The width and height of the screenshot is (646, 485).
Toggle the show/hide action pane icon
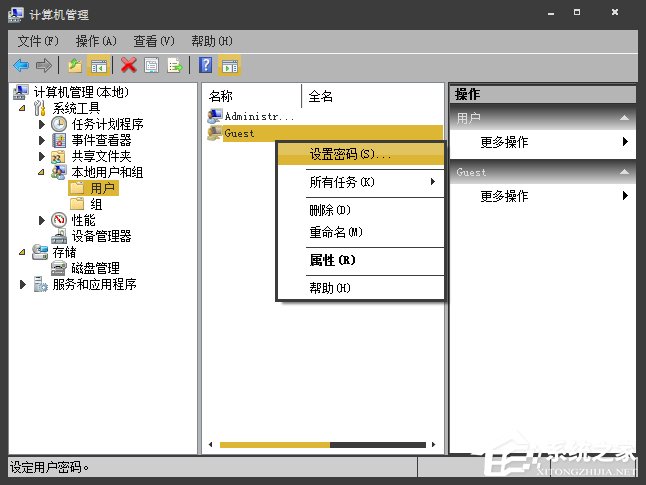229,65
